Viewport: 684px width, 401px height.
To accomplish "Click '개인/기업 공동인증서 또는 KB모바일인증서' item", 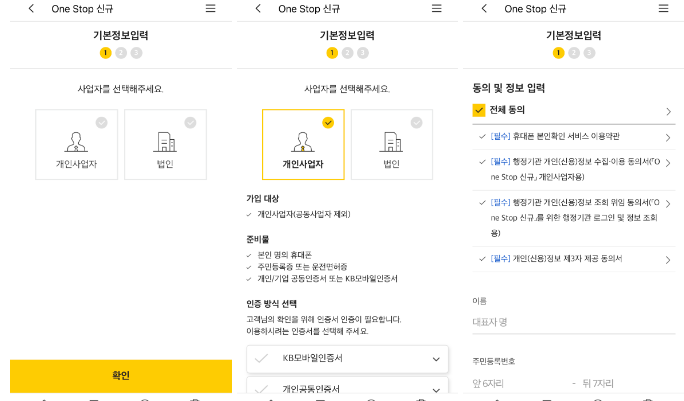I will pyautogui.click(x=327, y=278).
